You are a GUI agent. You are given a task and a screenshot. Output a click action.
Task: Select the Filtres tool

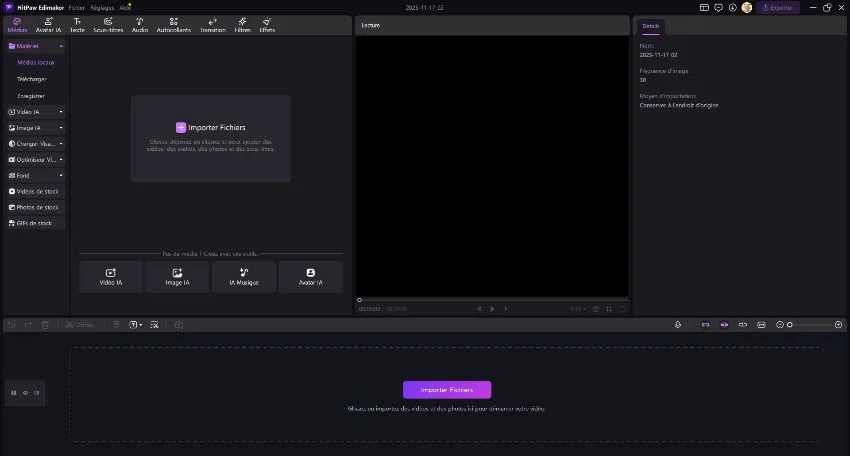[242, 25]
